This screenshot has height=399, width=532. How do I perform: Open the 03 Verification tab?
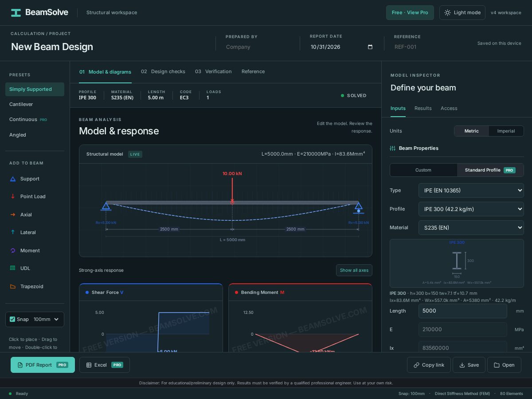(213, 72)
